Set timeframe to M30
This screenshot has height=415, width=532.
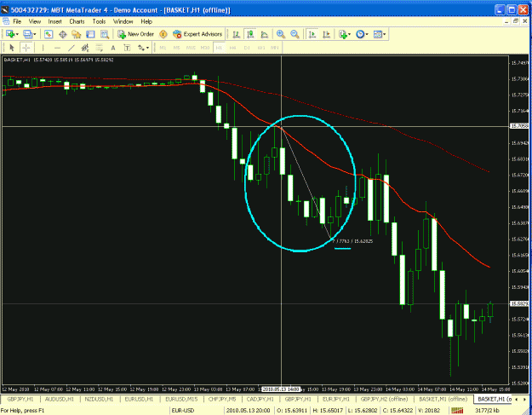[204, 48]
